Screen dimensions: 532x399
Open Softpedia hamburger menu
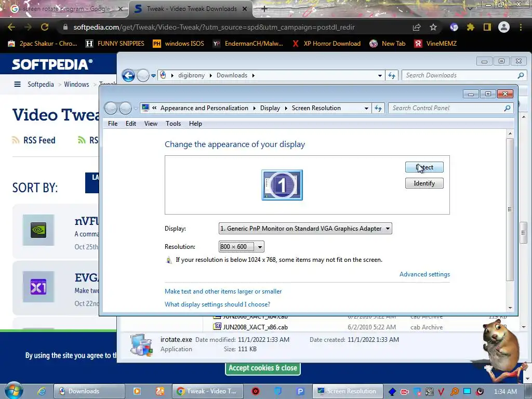[17, 84]
